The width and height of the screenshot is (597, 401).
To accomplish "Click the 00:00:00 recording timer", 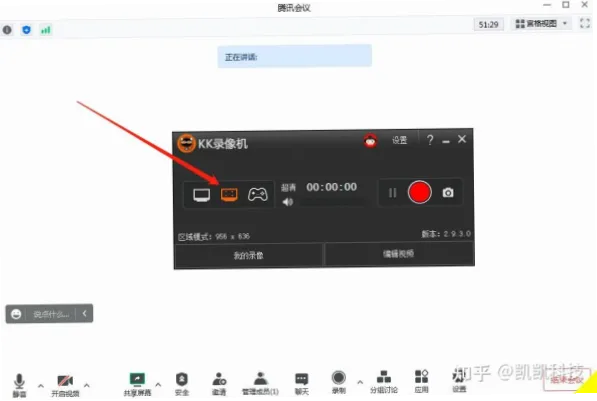I will (332, 187).
